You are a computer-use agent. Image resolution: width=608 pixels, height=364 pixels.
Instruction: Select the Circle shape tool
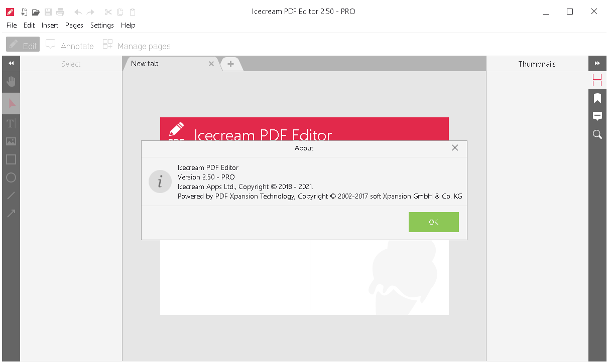tap(11, 177)
